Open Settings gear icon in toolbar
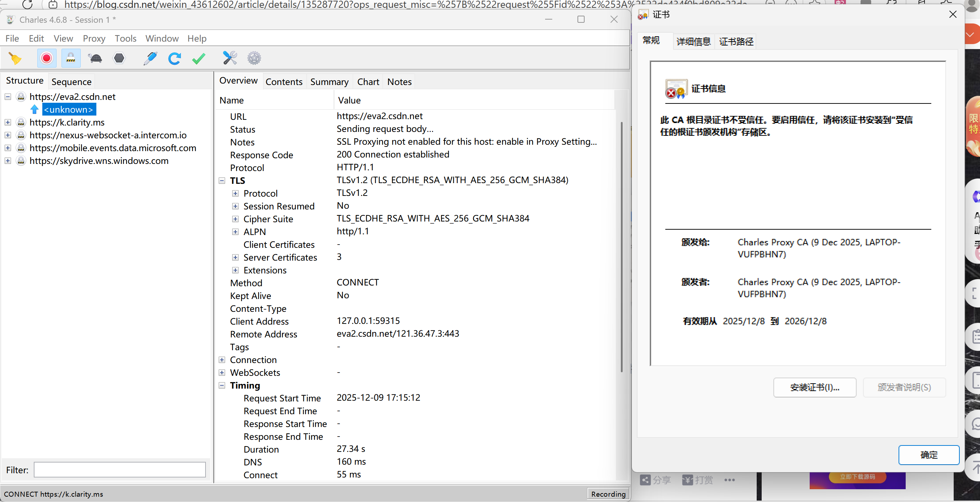 (254, 58)
